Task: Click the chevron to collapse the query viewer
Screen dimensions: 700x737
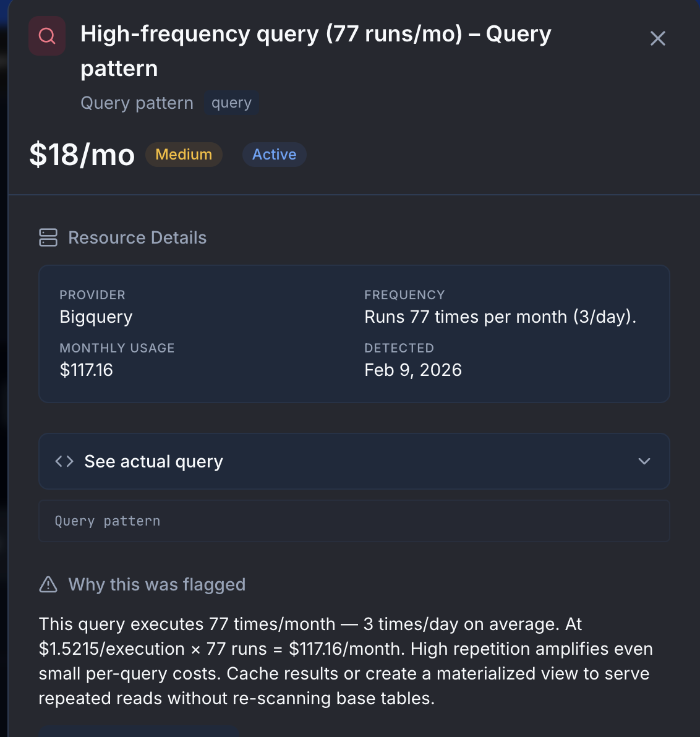Action: tap(644, 461)
